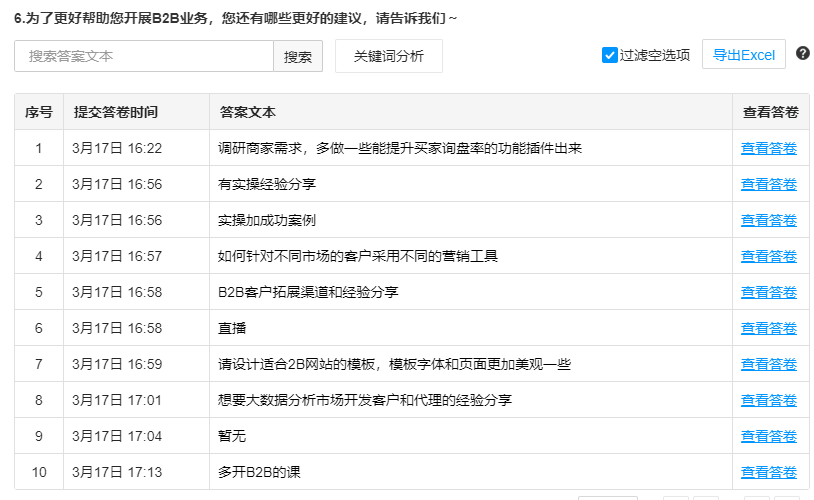Click timestamp 3月17日 16:59
Viewport: 814px width, 500px height.
pyautogui.click(x=117, y=364)
